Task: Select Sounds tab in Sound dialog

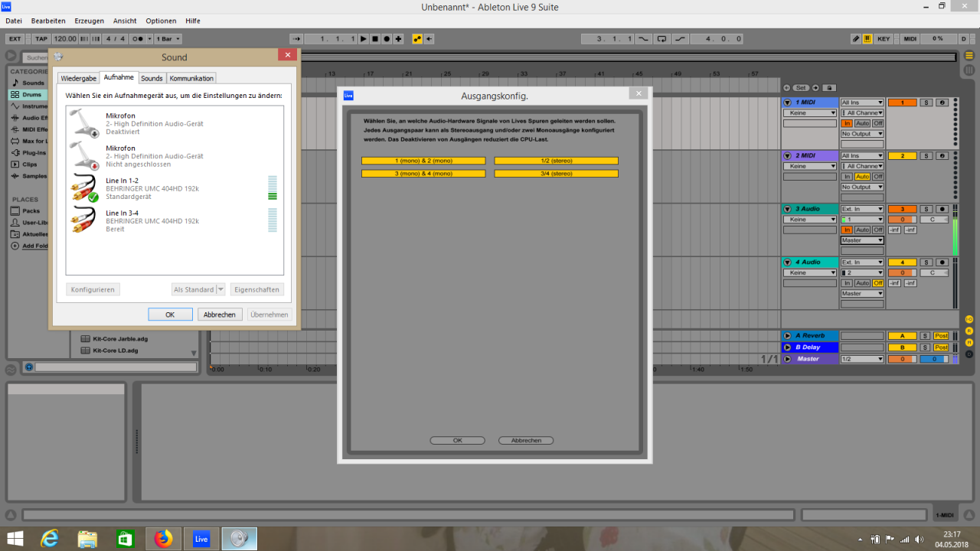Action: 152,78
